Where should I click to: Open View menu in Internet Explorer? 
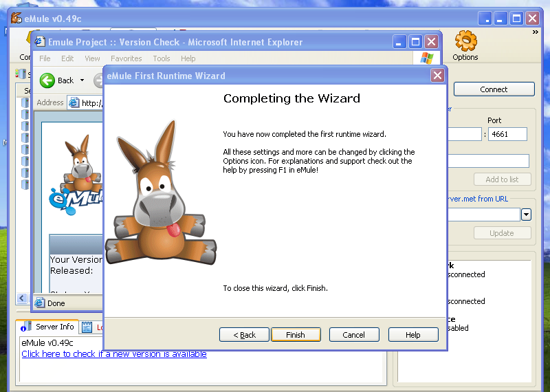point(92,58)
